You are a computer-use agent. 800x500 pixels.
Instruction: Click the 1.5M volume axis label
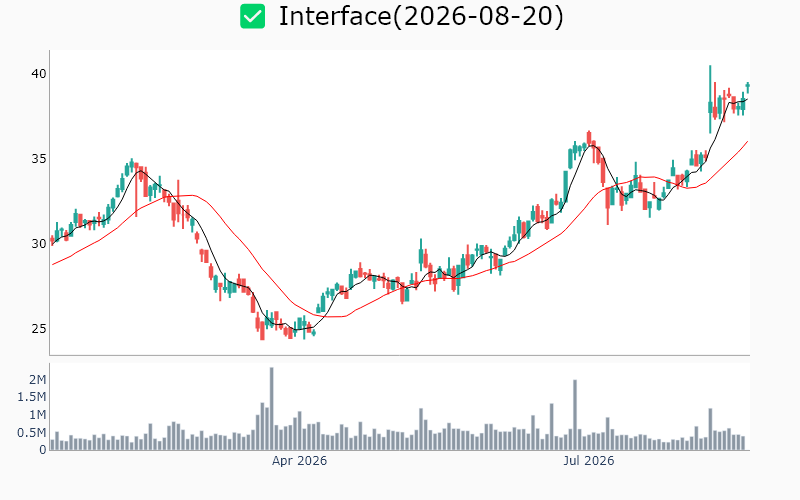32,397
